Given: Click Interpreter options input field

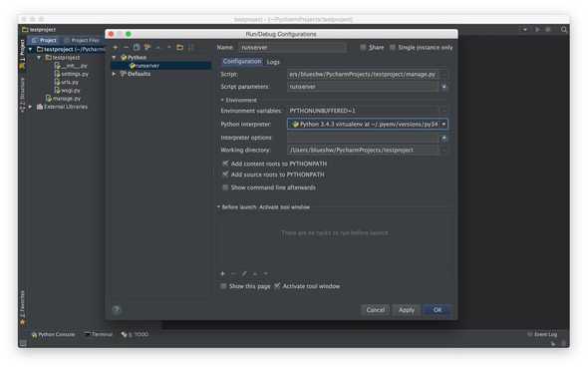Looking at the screenshot, I should pos(363,138).
